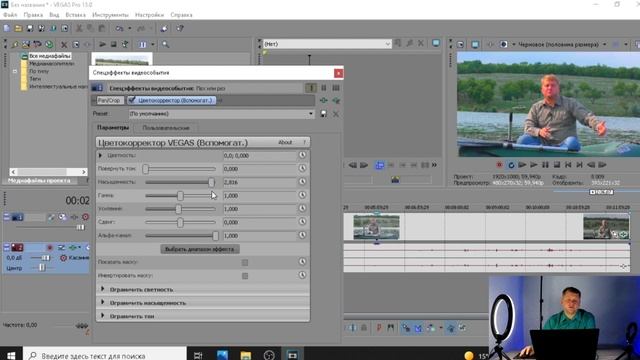Create a new project from main toolbar
The height and width of the screenshot is (360, 640).
pyautogui.click(x=7, y=28)
